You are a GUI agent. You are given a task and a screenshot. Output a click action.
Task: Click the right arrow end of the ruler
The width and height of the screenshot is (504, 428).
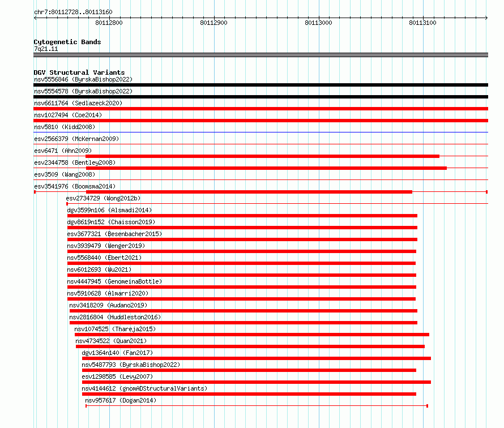tap(486, 18)
